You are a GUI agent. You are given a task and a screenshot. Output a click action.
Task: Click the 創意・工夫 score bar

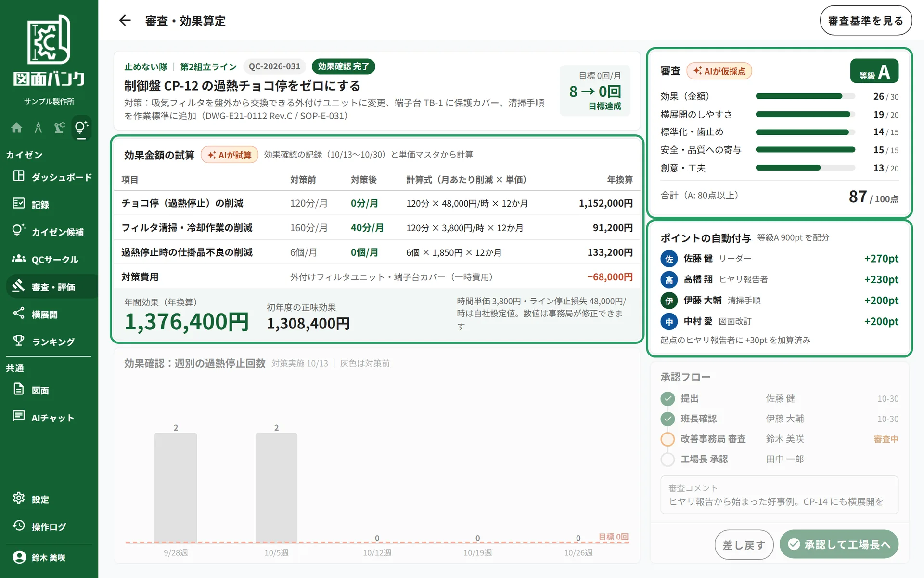click(x=805, y=168)
